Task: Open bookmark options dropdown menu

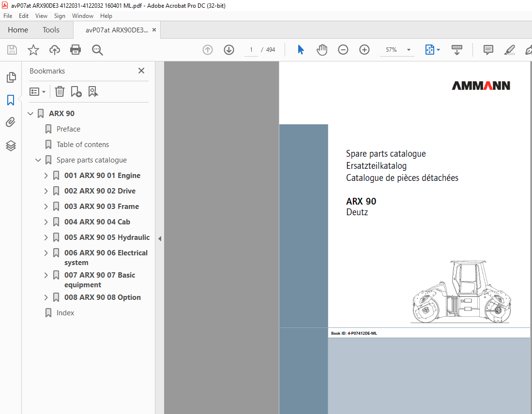Action: [x=37, y=91]
